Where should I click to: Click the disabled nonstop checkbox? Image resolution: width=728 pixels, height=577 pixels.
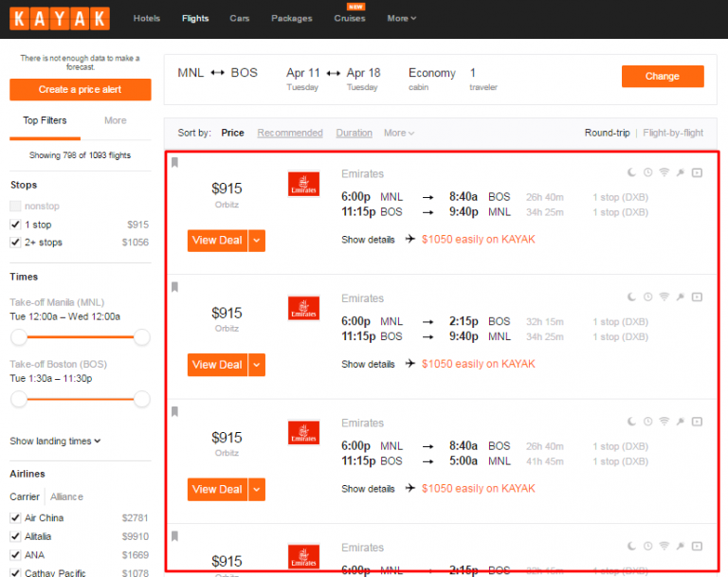tap(15, 206)
